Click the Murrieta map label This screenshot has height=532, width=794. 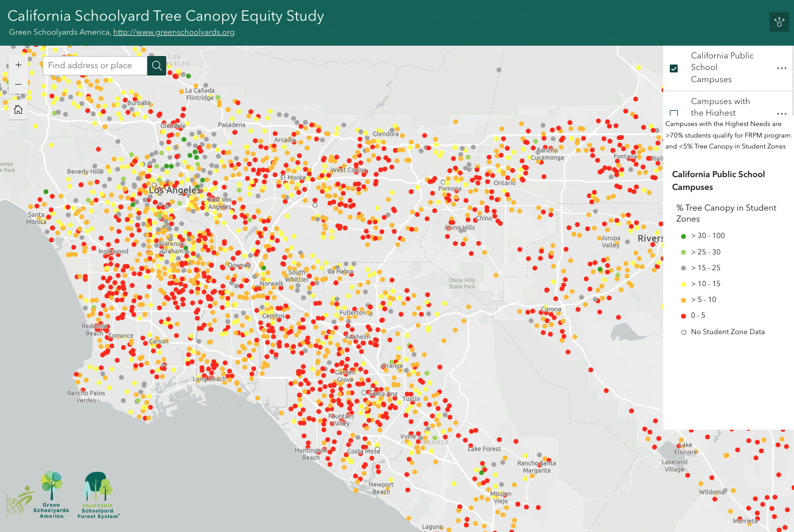745,521
